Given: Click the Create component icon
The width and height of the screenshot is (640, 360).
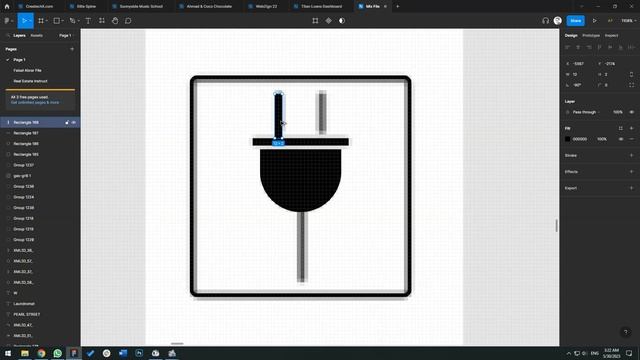Looking at the screenshot, I should click(x=329, y=20).
